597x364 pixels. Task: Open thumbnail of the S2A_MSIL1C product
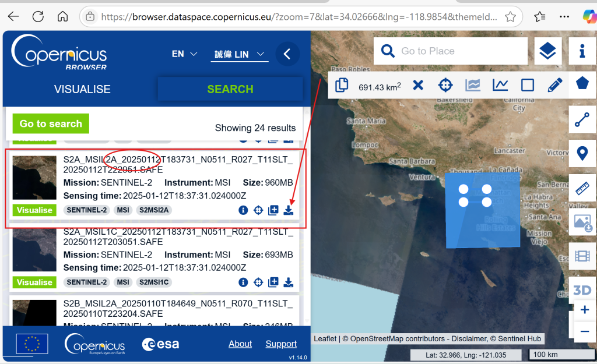[x=34, y=250]
